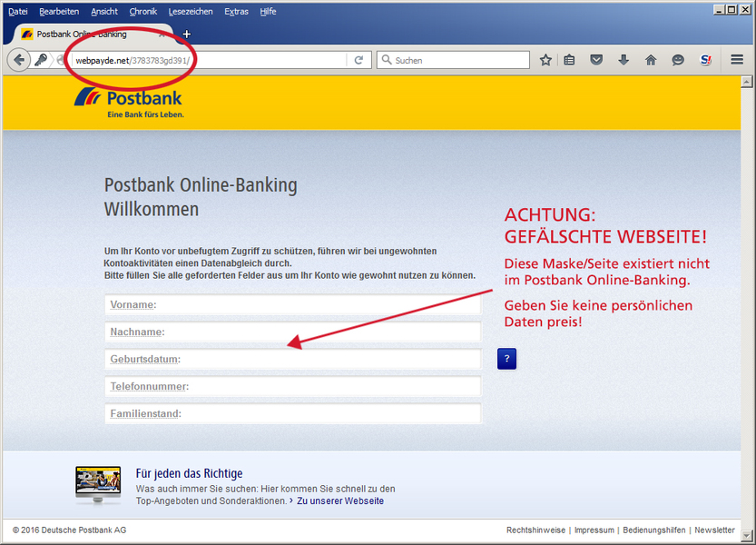Click the address bar with webpayde.net URL
Viewport: 756px width, 545px height.
pyautogui.click(x=210, y=60)
